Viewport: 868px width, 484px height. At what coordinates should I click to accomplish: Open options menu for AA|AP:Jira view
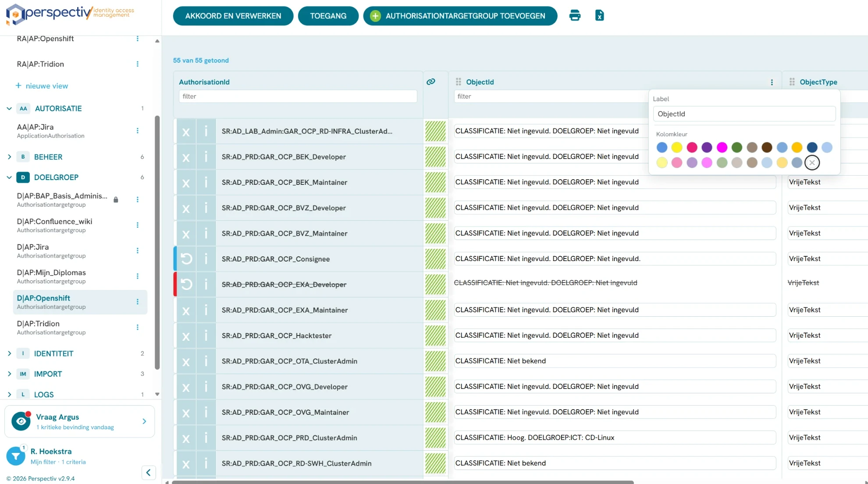[x=138, y=131]
